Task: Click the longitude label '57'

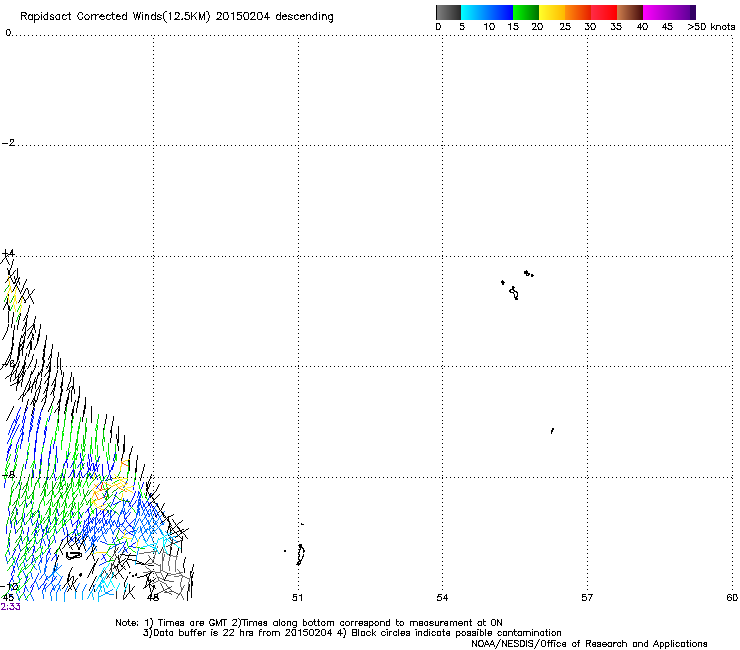Action: coord(587,598)
